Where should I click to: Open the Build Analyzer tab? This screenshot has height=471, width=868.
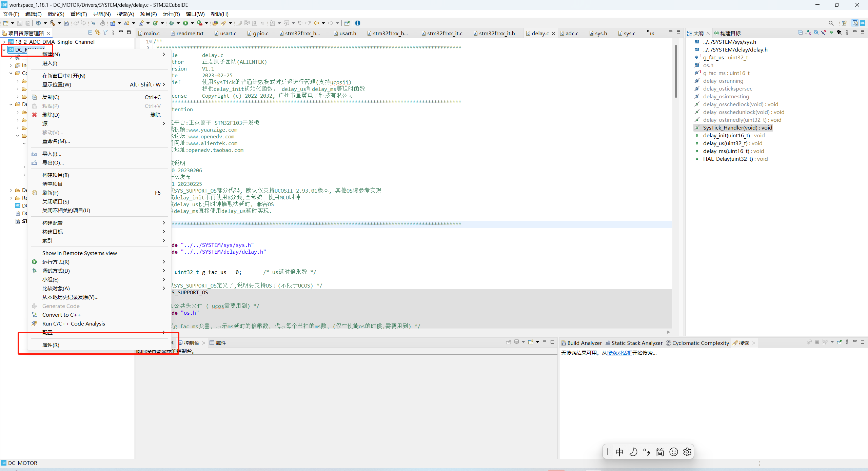[581, 343]
